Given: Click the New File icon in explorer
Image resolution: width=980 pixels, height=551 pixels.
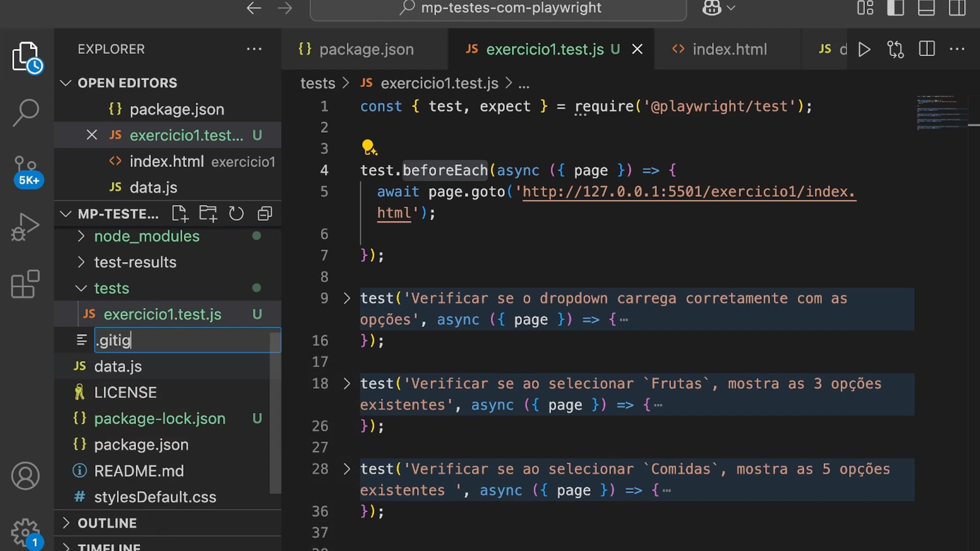Looking at the screenshot, I should click(180, 214).
